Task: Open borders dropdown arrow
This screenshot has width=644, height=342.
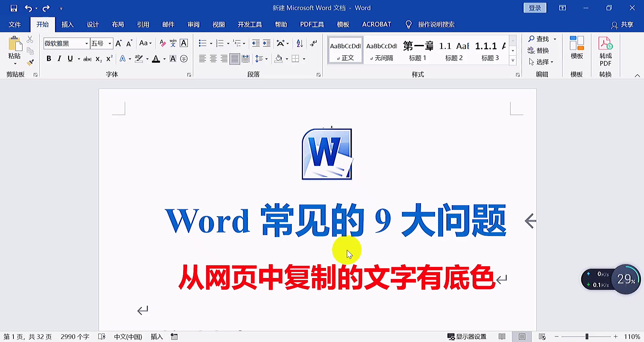Action: pos(304,59)
